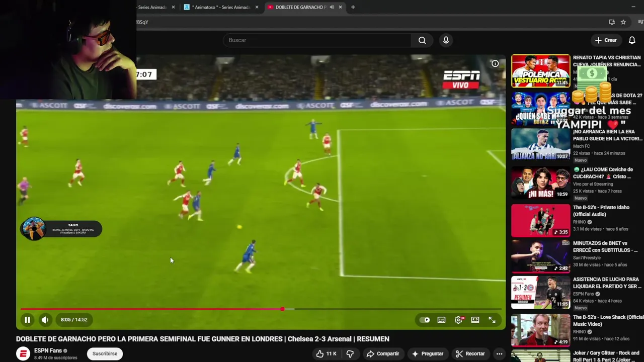This screenshot has height=362, width=644.
Task: Close the Animatoso browser tab
Action: pos(257,7)
